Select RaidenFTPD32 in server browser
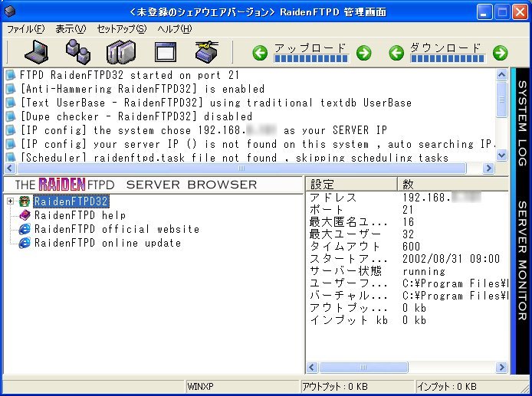Viewport: 532px width, 396px height. click(71, 201)
